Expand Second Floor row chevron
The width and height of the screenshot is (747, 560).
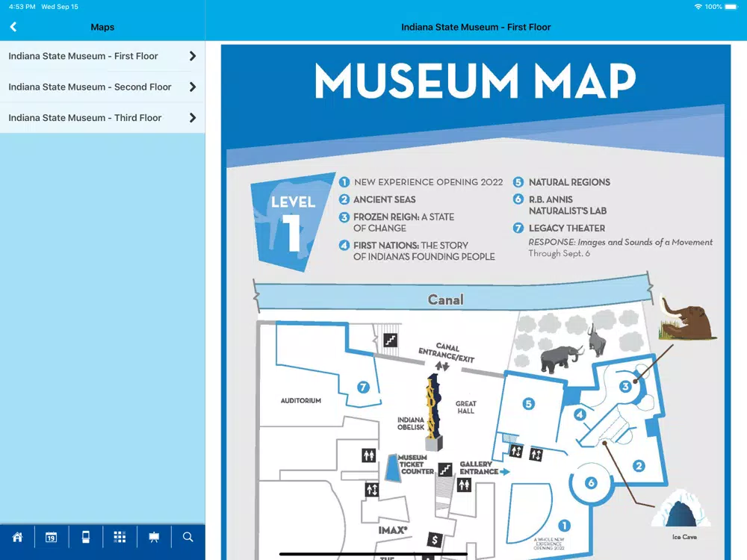[193, 87]
